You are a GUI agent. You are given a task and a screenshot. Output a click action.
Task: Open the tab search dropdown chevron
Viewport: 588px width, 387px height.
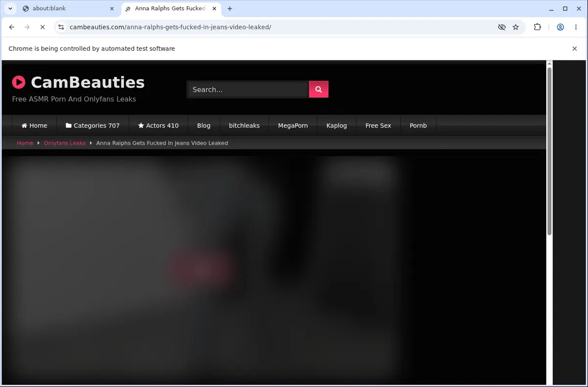coord(10,8)
